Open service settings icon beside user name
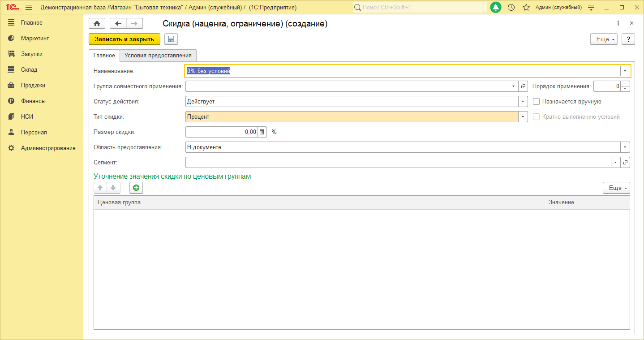Image resolution: width=644 pixels, height=340 pixels. [591, 8]
